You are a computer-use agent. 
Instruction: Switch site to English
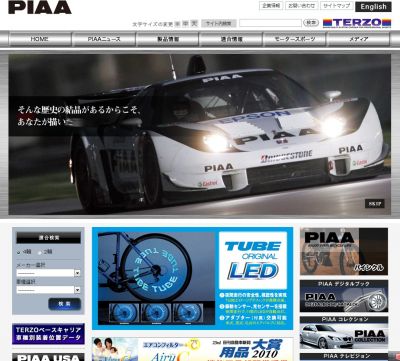[x=373, y=7]
